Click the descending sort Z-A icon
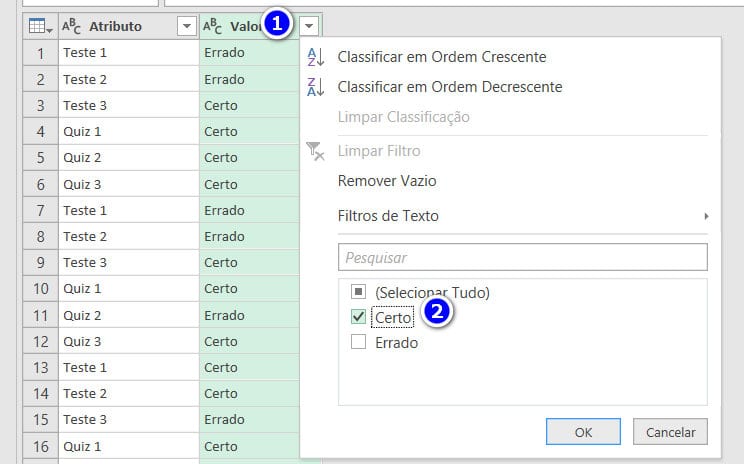 point(316,87)
